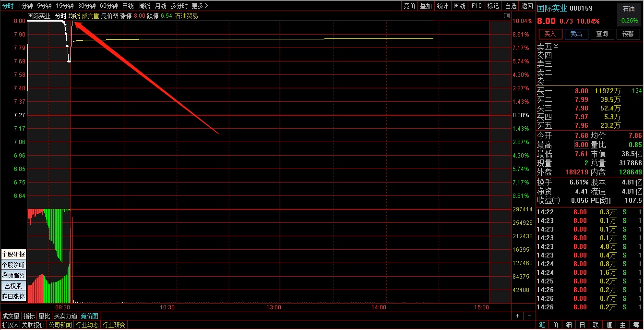Open the 买卖力道 tab
The image size is (644, 330).
(66, 316)
